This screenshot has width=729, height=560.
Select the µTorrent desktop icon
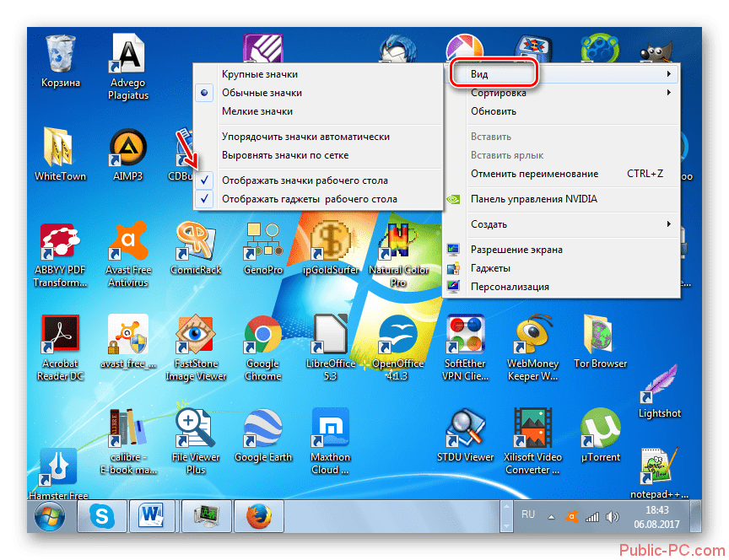600,436
